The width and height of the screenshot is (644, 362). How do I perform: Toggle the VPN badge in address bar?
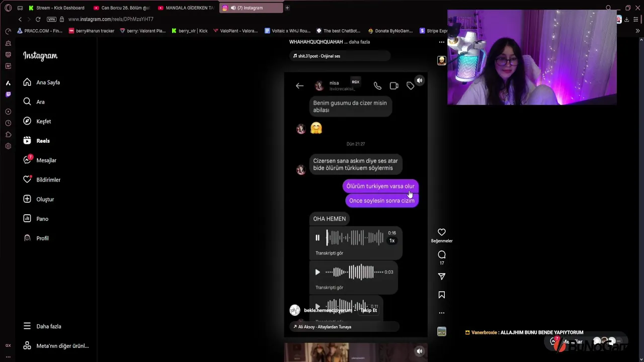point(51,19)
